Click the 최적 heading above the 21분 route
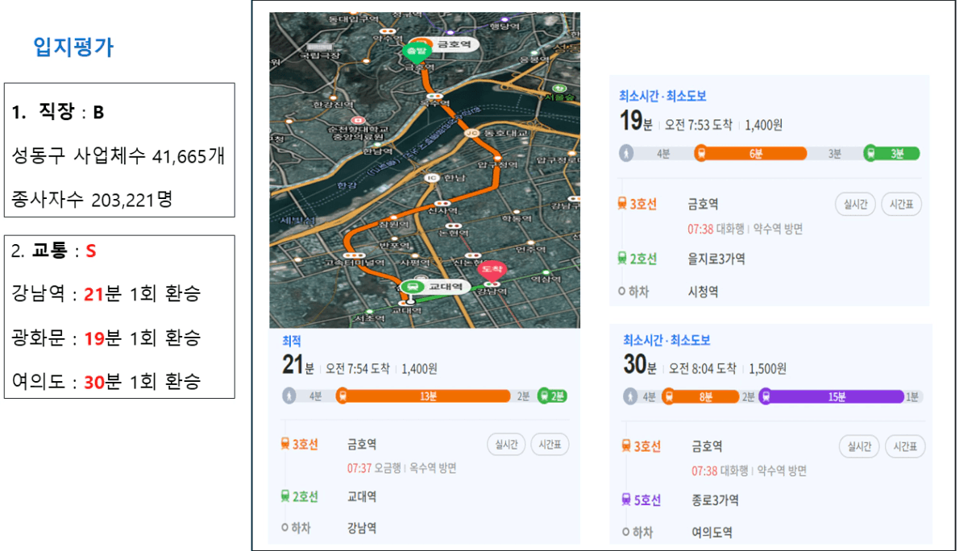This screenshot has width=980, height=551. click(291, 342)
